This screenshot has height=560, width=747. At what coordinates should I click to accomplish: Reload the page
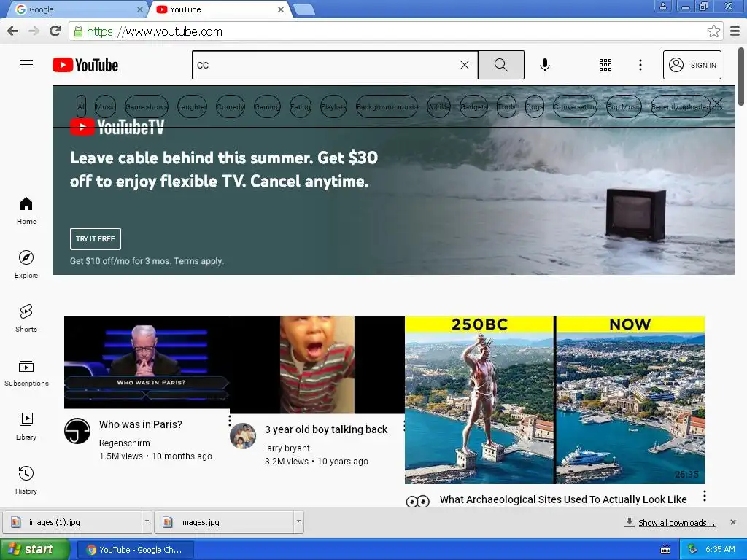click(x=55, y=31)
